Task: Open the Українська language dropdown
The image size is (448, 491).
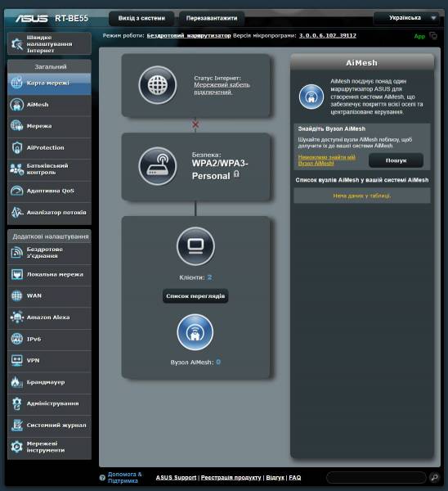Action: (406, 18)
